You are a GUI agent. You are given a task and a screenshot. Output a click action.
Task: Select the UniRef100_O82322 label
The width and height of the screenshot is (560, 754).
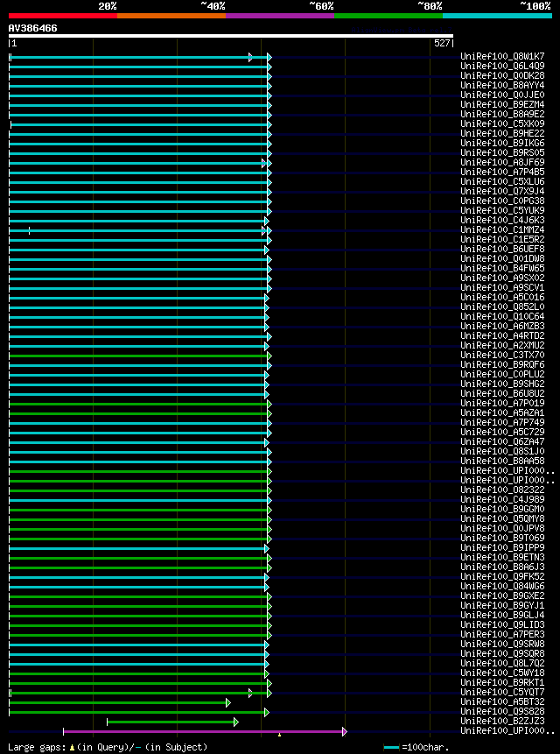click(x=502, y=490)
